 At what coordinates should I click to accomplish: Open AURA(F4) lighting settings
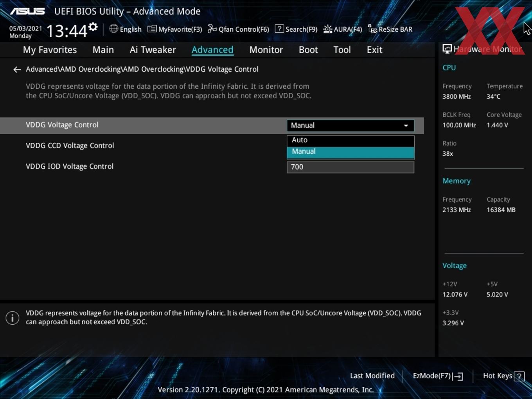pos(343,29)
